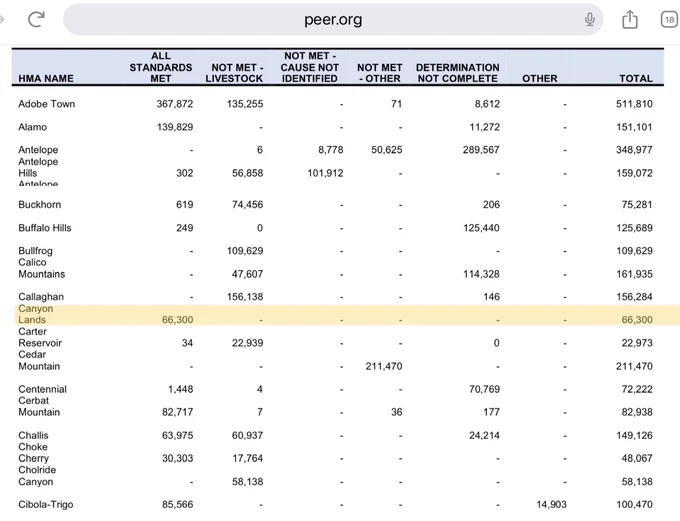This screenshot has width=680, height=521.
Task: Click the ALL STANDARDS MET column header
Action: pos(161,67)
